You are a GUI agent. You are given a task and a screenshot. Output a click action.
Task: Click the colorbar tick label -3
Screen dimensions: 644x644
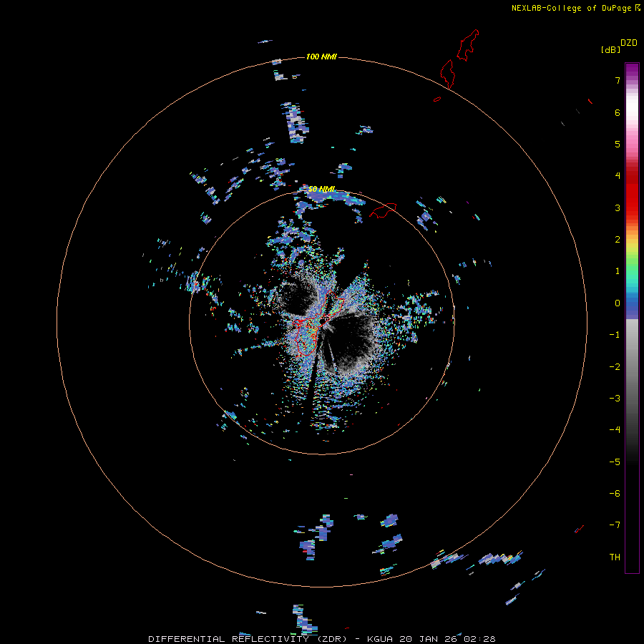[615, 399]
